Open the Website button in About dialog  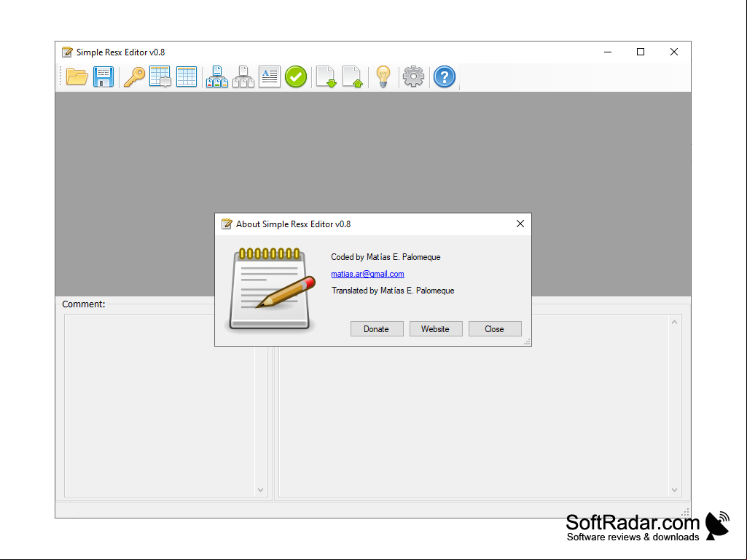pyautogui.click(x=436, y=329)
